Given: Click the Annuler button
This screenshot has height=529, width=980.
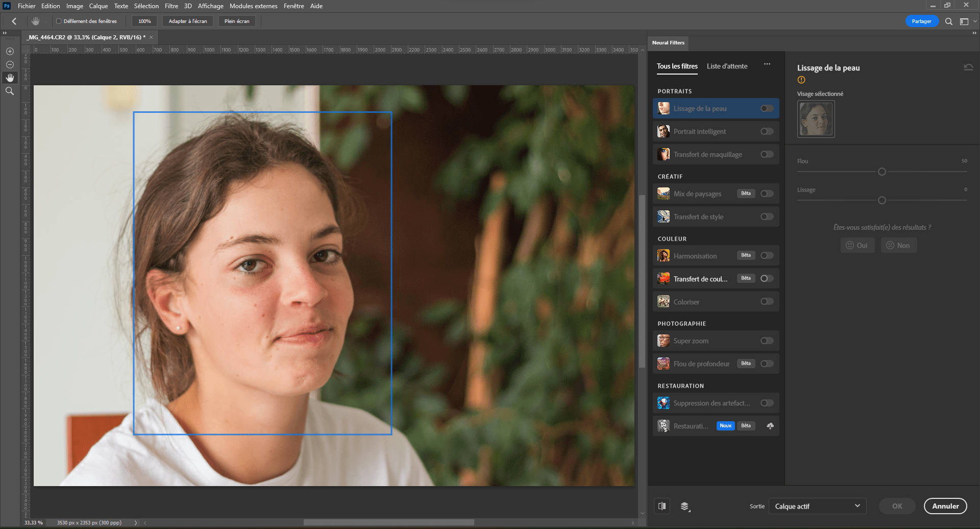Looking at the screenshot, I should tap(945, 506).
